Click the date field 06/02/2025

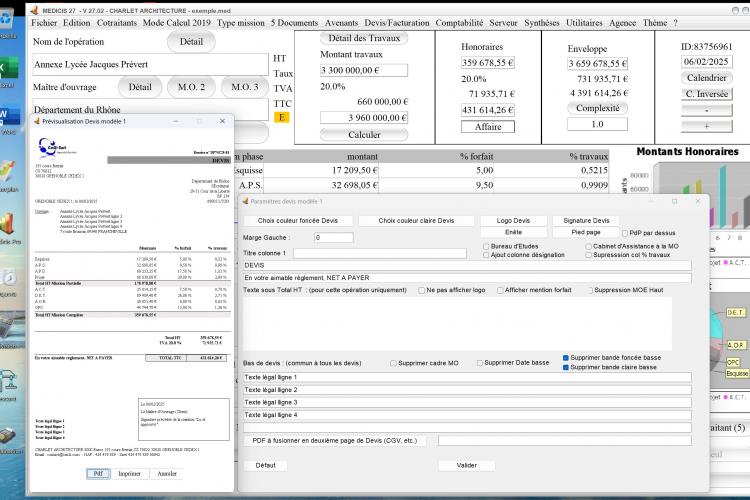click(x=706, y=62)
